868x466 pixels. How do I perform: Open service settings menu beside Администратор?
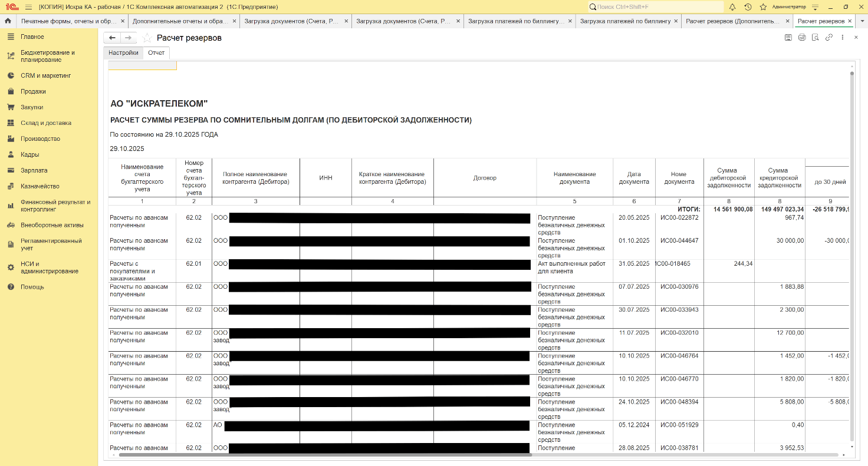tap(815, 6)
